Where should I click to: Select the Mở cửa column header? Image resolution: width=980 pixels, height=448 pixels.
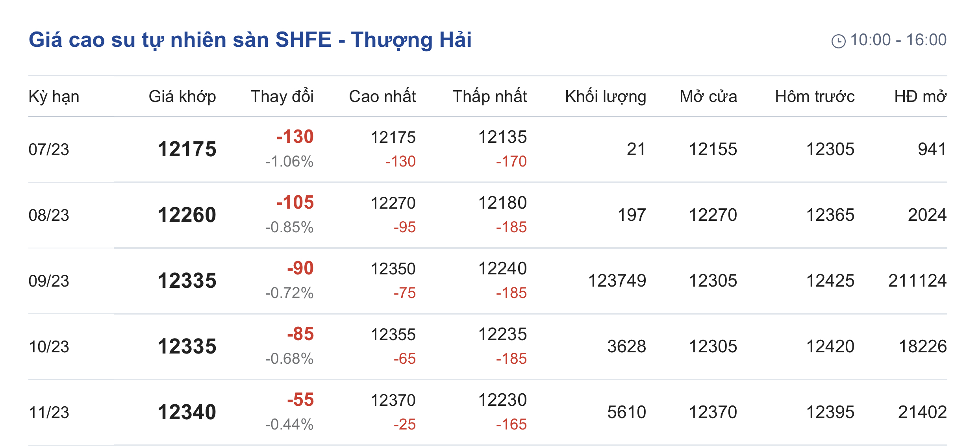(708, 96)
